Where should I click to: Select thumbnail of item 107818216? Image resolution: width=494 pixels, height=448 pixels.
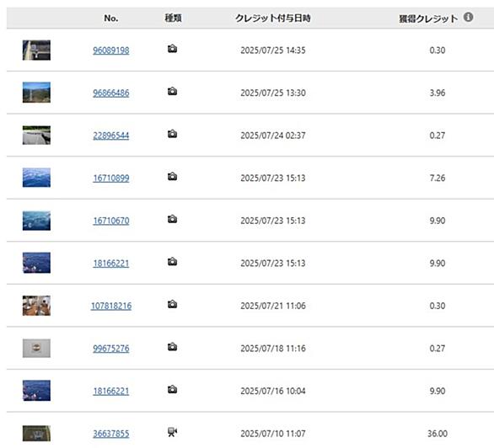pyautogui.click(x=36, y=306)
